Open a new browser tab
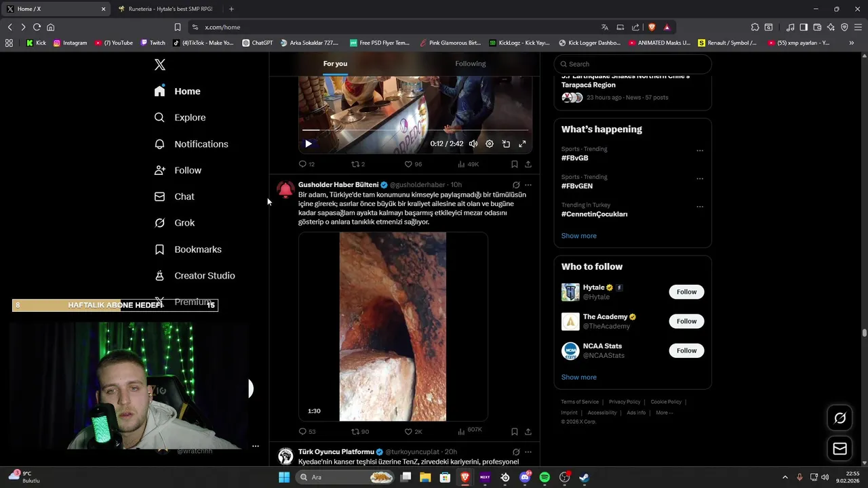The height and width of the screenshot is (488, 868). coord(231,9)
